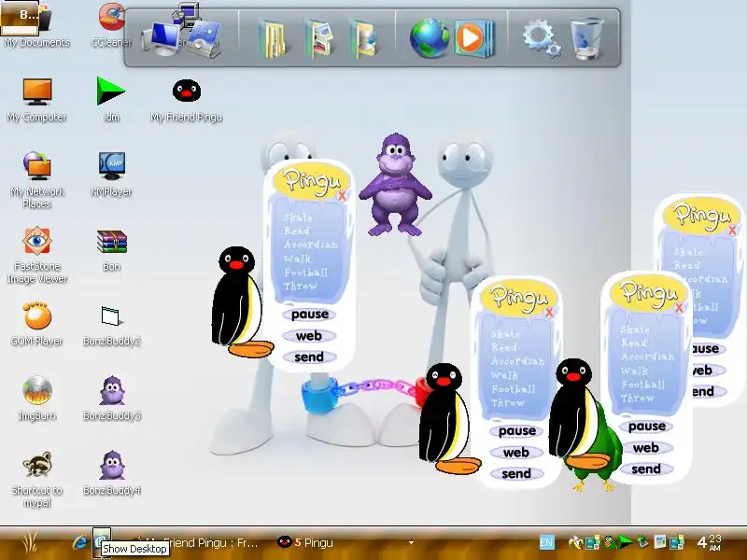This screenshot has height=560, width=747.
Task: Choose Football in Pingu panel beside gorilla
Action: 306,273
